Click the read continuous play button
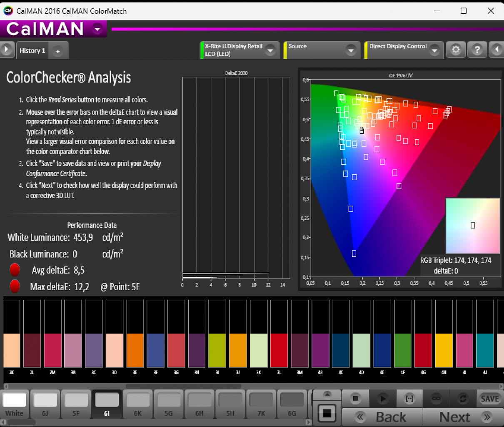The width and height of the screenshot is (504, 427). [383, 399]
